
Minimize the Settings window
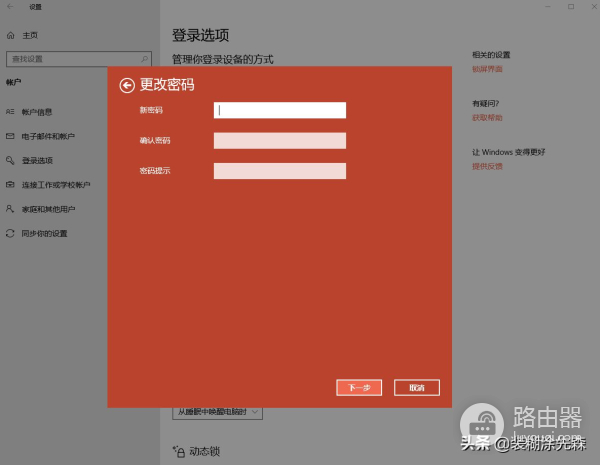(x=548, y=7)
